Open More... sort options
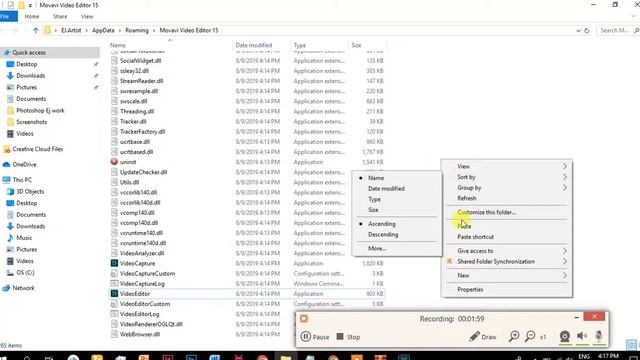The width and height of the screenshot is (640, 360). click(x=377, y=248)
